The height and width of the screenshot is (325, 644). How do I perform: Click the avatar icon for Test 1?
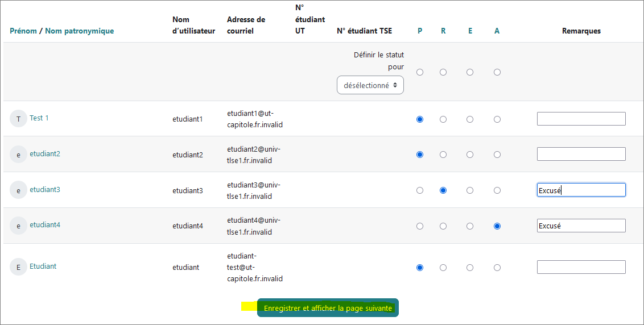coord(18,119)
